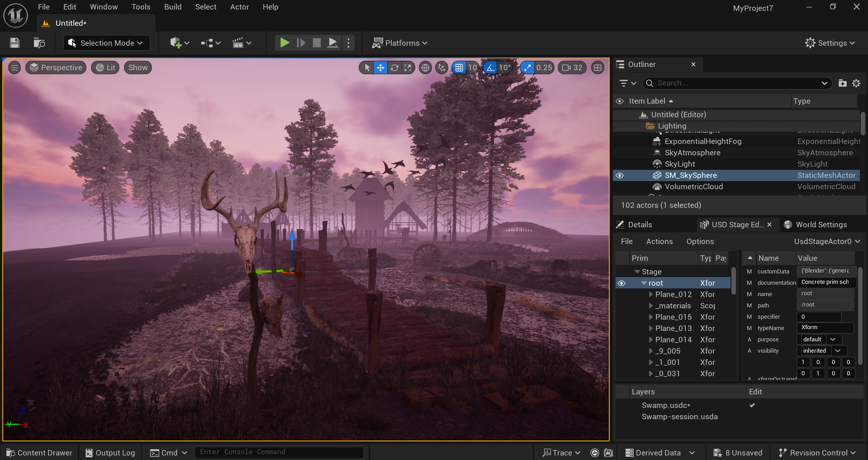
Task: Open the USD Stage Actions menu
Action: click(x=659, y=241)
